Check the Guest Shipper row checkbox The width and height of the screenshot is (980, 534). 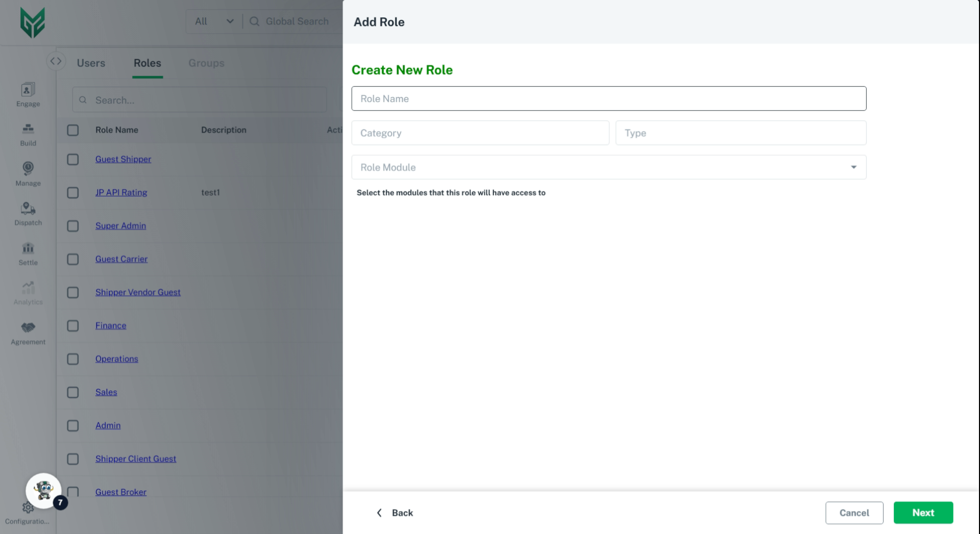(x=73, y=160)
